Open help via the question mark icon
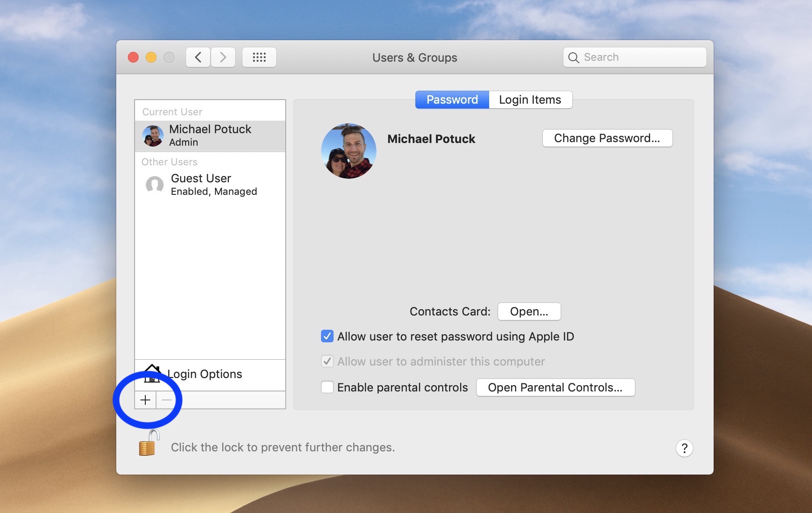 pos(684,448)
